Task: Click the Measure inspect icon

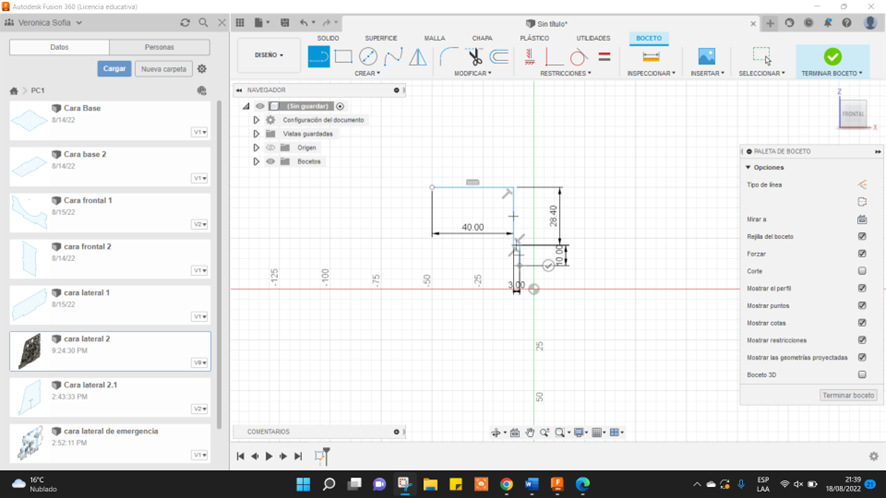Action: pos(651,57)
